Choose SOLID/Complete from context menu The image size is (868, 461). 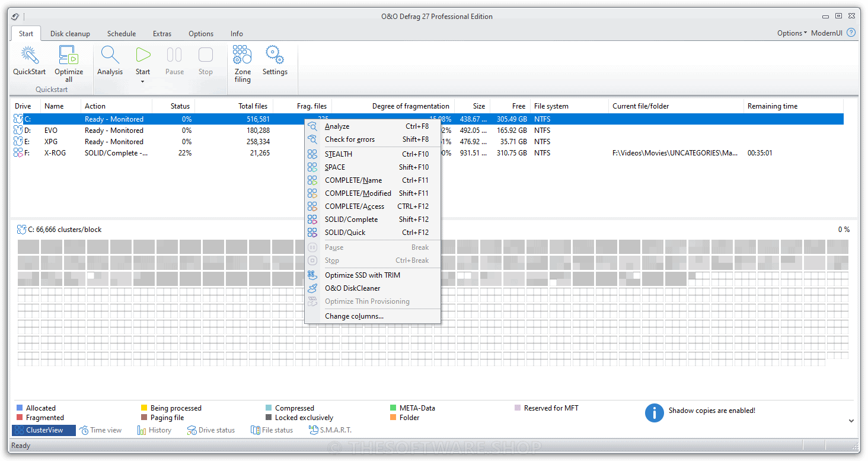click(x=372, y=220)
